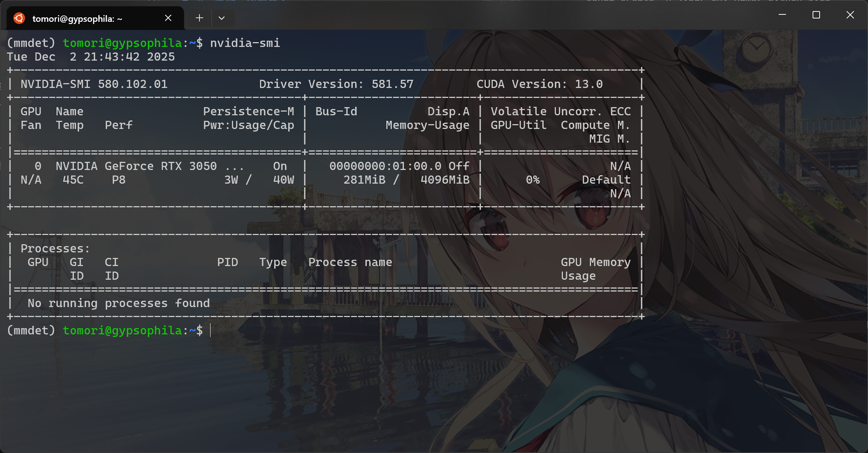Expand the new tab profile dropdown chevron
This screenshot has height=453, width=868.
pyautogui.click(x=222, y=18)
